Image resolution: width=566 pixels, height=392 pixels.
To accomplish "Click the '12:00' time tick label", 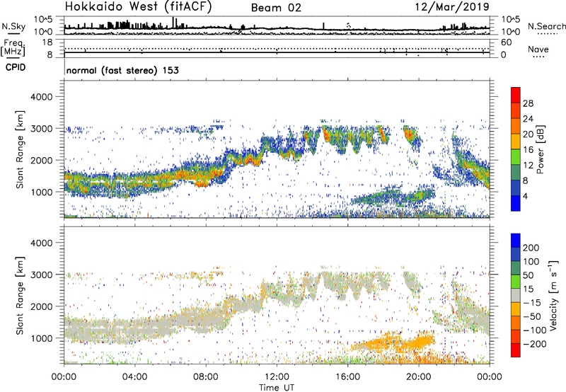I will click(x=277, y=377).
